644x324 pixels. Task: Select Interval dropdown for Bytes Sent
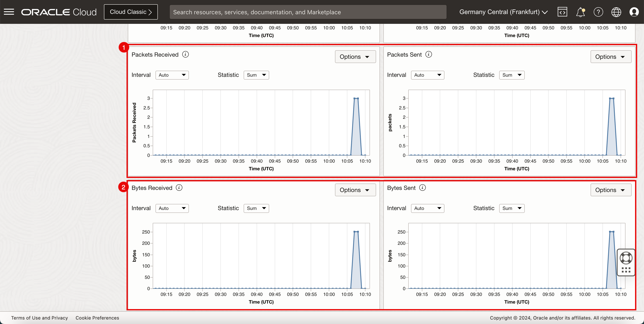(427, 208)
